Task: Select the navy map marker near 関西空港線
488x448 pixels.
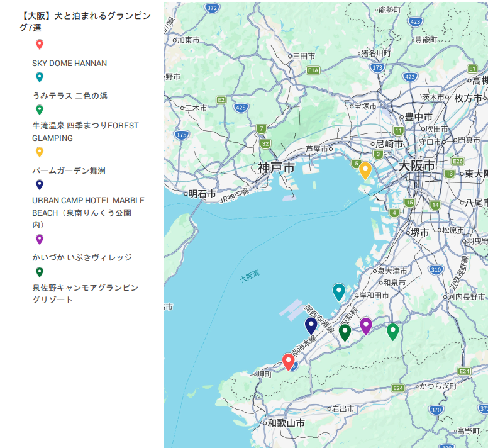Action: 311,326
